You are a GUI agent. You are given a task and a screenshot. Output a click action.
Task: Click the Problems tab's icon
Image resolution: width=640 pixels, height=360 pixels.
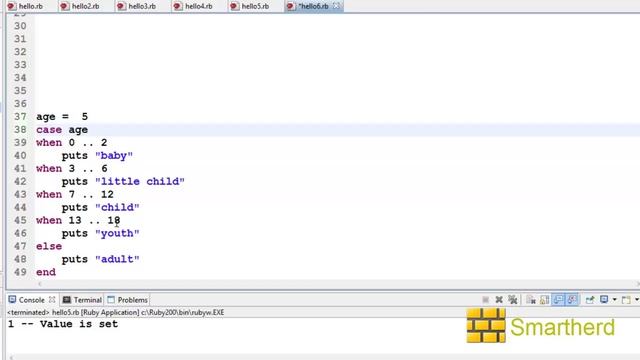tap(111, 300)
